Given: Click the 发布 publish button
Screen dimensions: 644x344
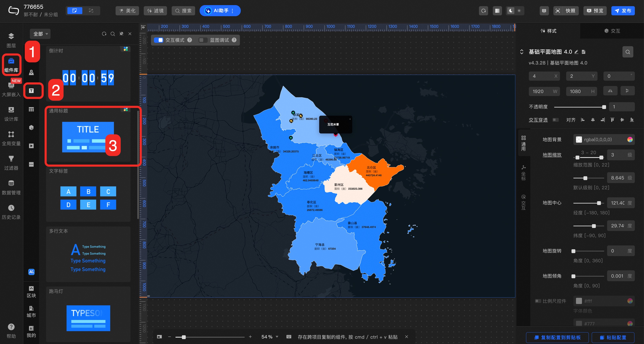Looking at the screenshot, I should 623,11.
